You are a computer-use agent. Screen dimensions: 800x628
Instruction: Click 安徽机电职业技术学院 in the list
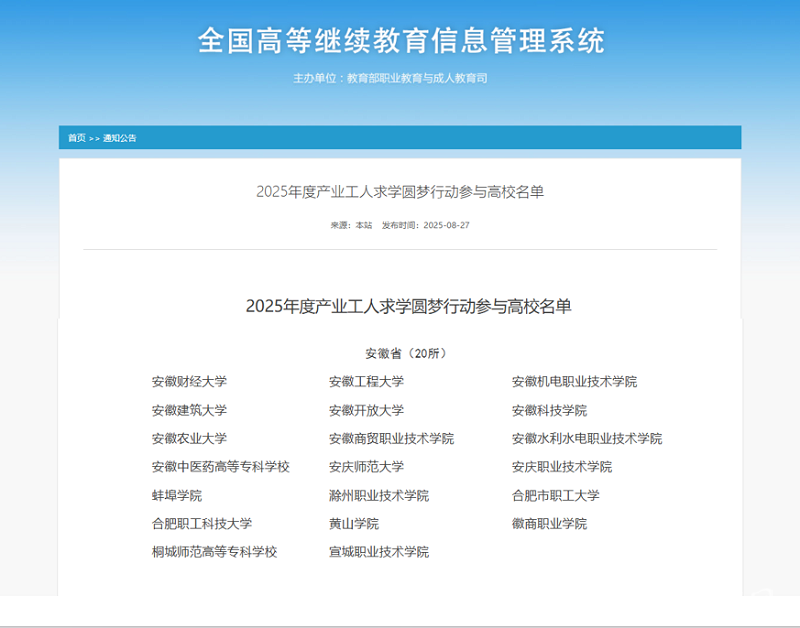pyautogui.click(x=574, y=381)
